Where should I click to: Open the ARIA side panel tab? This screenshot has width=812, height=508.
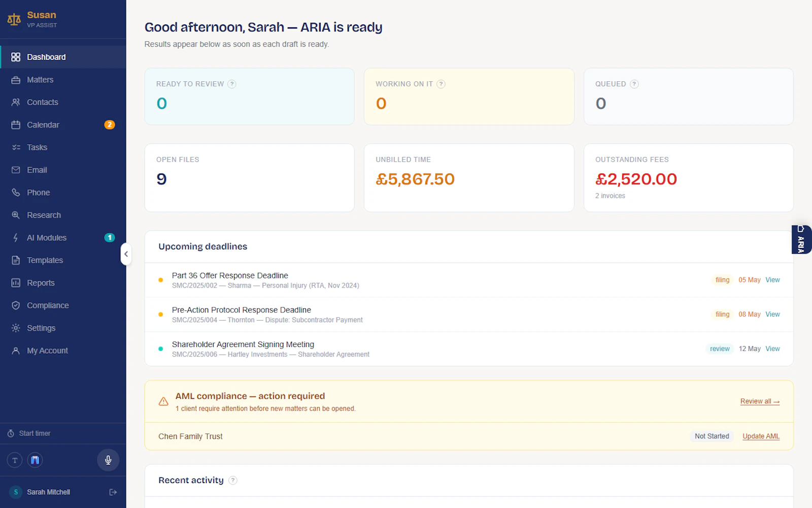[x=802, y=239]
